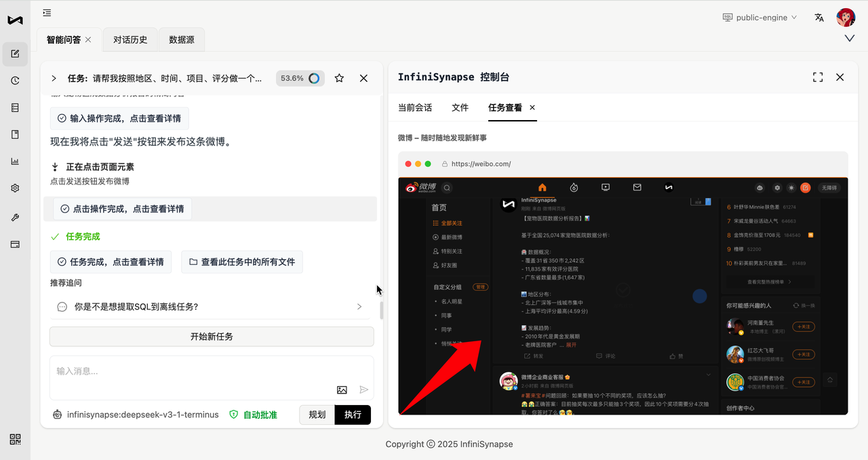
Task: Click the QR code icon in sidebar
Action: coord(15,439)
